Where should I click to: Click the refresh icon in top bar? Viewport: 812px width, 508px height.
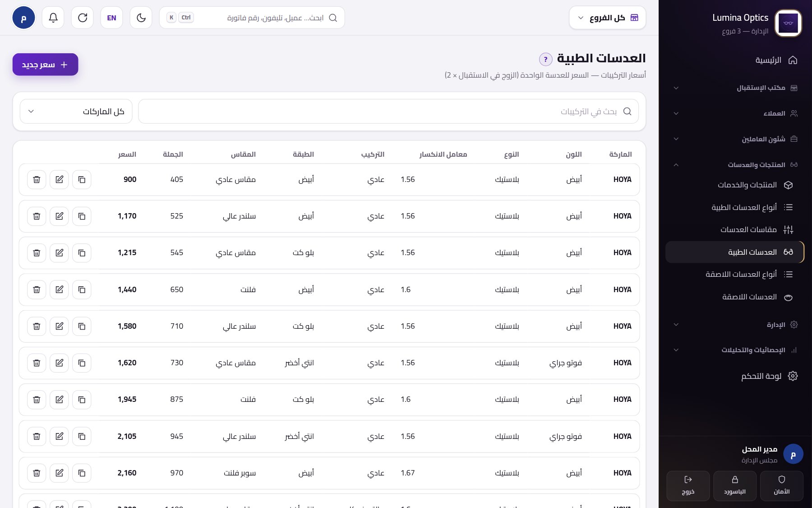[x=83, y=18]
